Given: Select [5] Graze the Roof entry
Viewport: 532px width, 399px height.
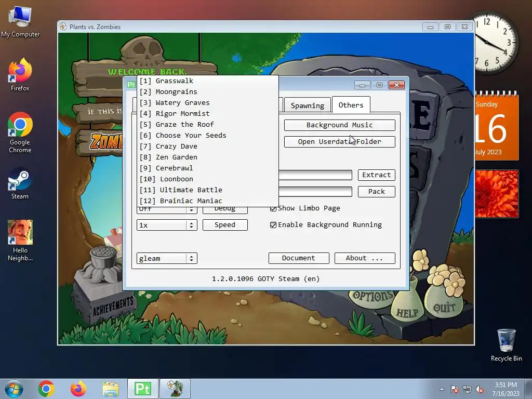Looking at the screenshot, I should coord(207,124).
